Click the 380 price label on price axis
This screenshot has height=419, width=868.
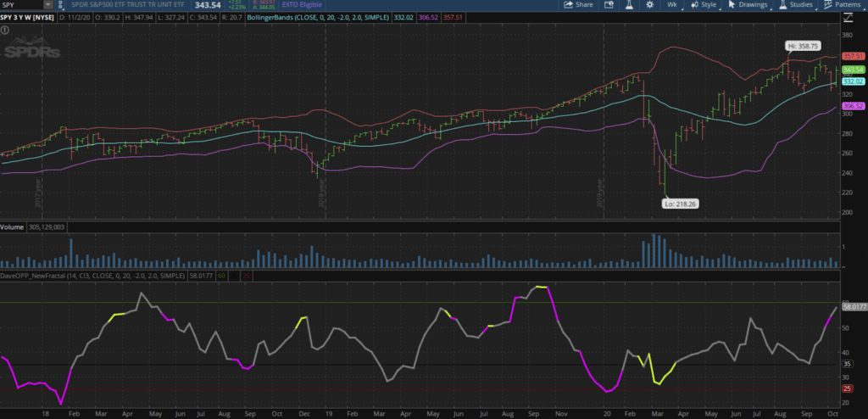click(847, 35)
